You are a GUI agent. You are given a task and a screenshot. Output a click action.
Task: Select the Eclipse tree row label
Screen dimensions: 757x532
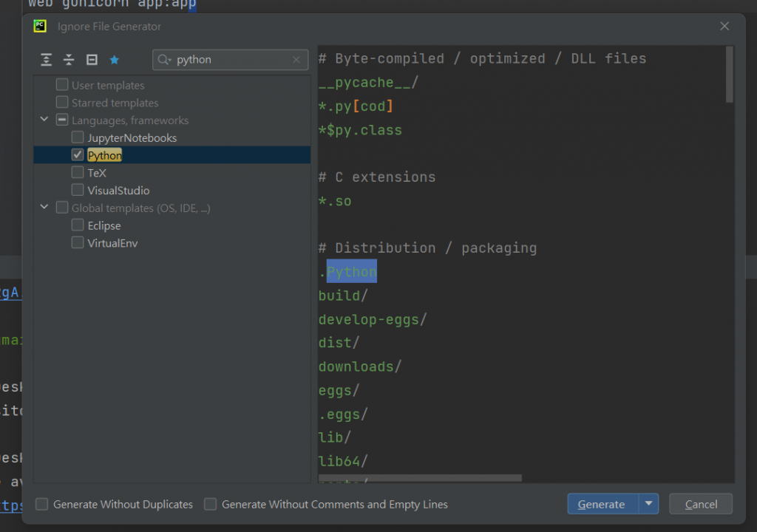click(x=103, y=226)
